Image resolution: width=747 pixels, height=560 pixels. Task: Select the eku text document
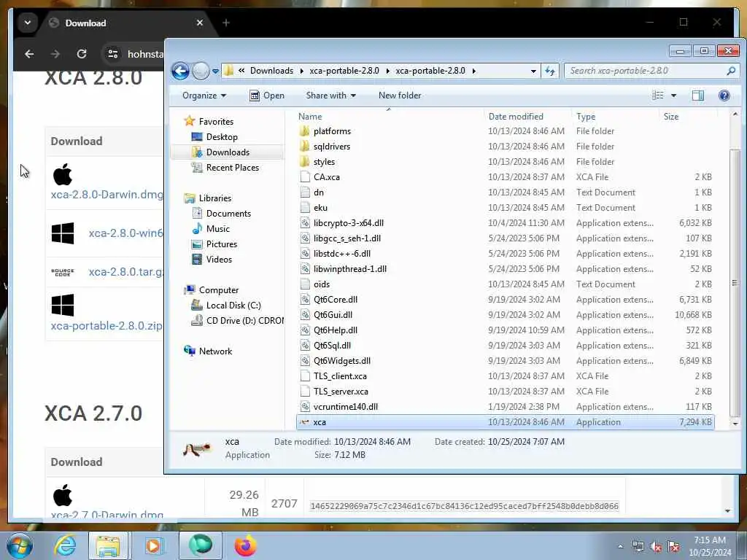click(x=320, y=208)
